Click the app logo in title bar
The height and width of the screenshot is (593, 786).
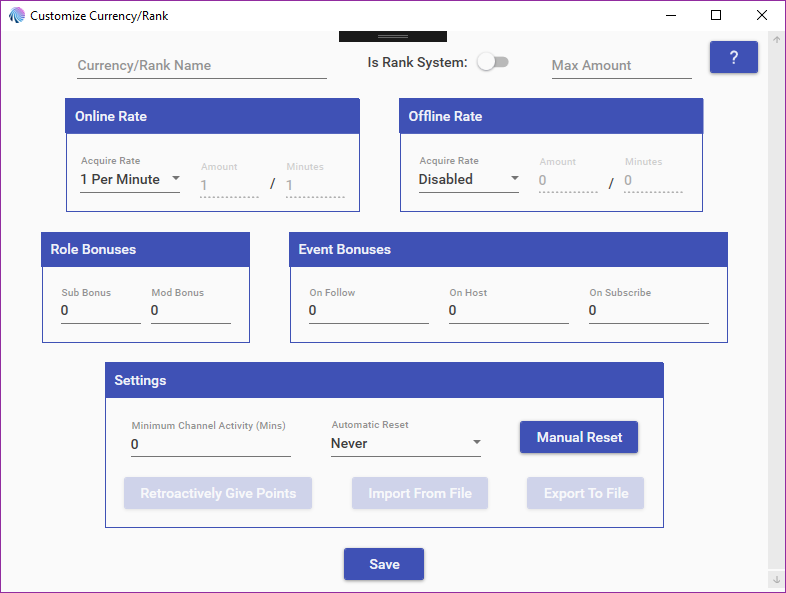click(16, 16)
